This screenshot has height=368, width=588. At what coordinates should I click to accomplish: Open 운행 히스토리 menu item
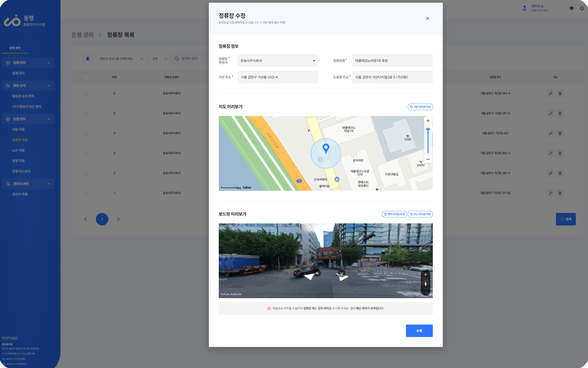point(21,171)
